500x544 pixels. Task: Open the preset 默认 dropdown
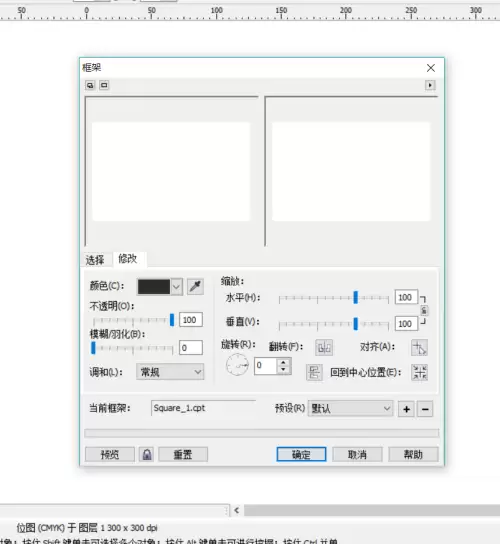[350, 409]
